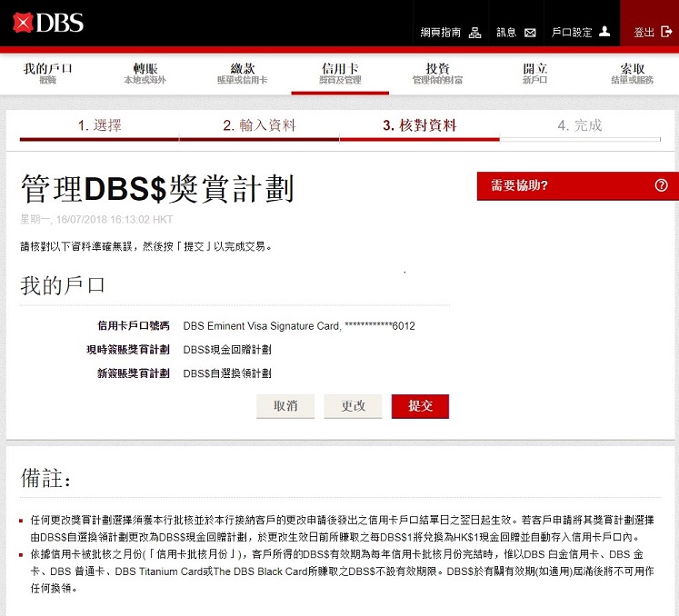The image size is (679, 616).
Task: Open 我的戶口 navigation menu
Action: point(48,74)
